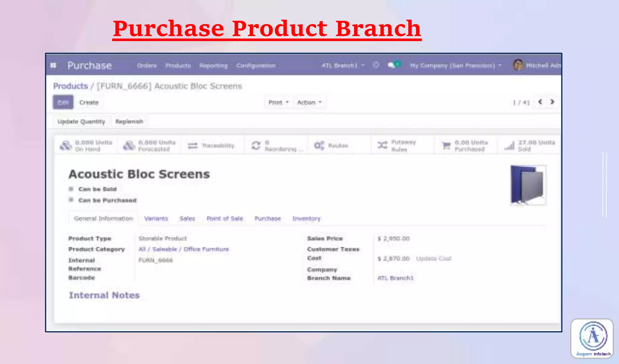Switch to Inventory tab
The width and height of the screenshot is (619, 364).
pos(306,218)
